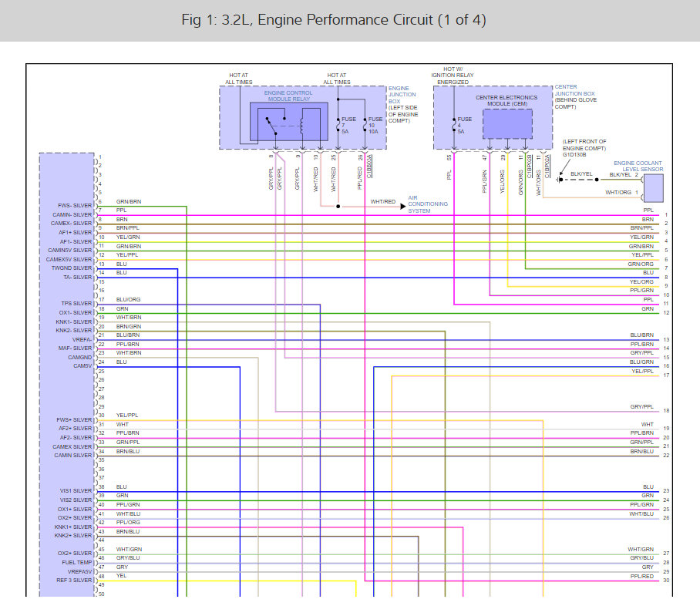This screenshot has width=700, height=616.
Task: Select the 'CAMEX- SILVER' pin label
Action: [71, 223]
